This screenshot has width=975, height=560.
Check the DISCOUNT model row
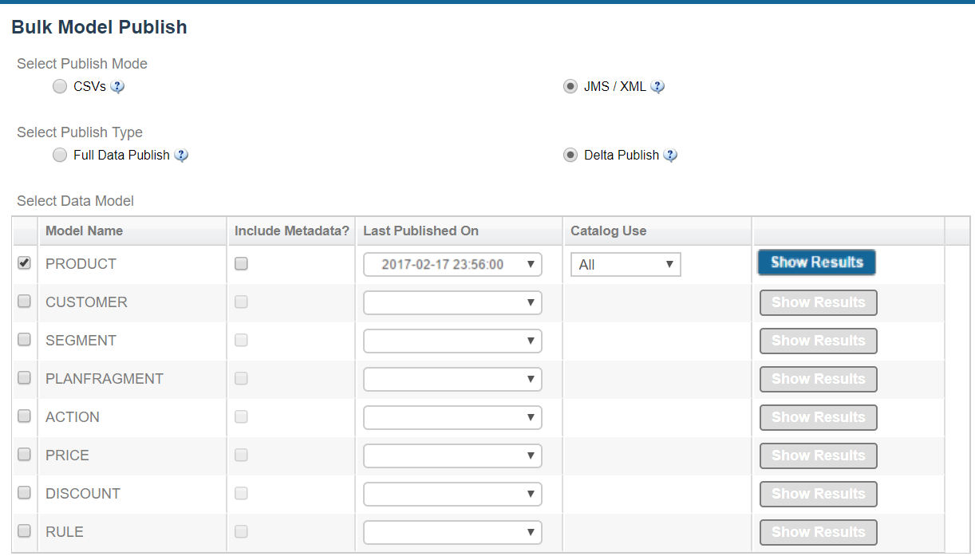click(x=25, y=493)
